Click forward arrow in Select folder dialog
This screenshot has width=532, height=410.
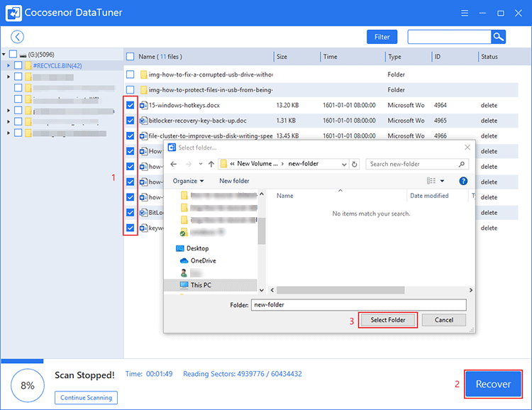[x=188, y=165]
